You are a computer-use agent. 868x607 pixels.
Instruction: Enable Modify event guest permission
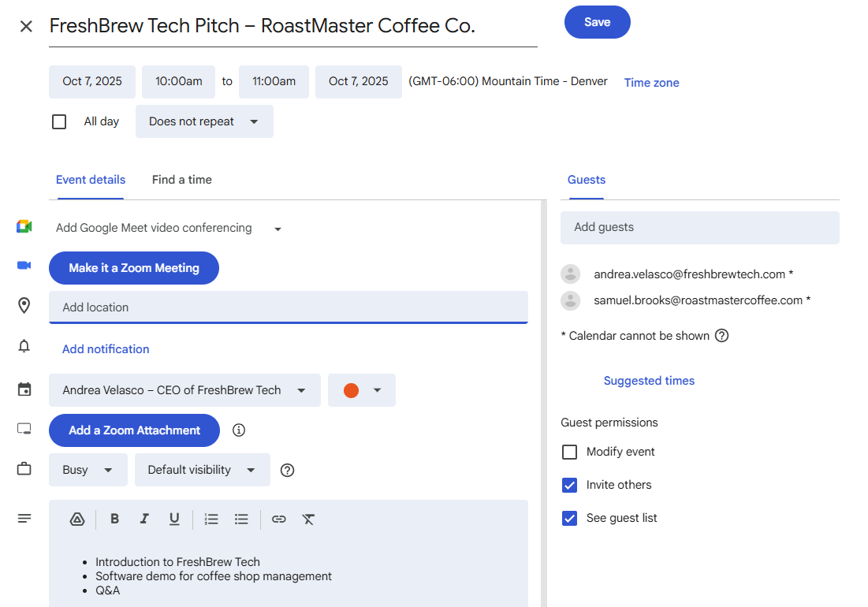(x=569, y=452)
